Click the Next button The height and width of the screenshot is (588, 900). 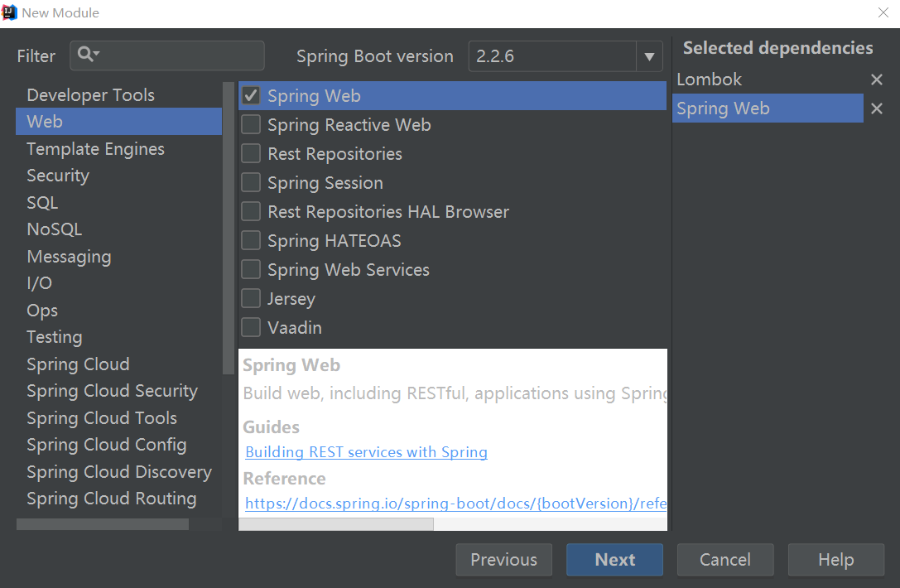[x=614, y=560]
